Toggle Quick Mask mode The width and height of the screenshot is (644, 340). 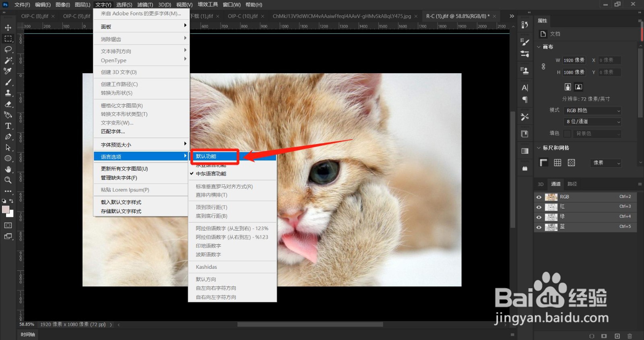8,225
